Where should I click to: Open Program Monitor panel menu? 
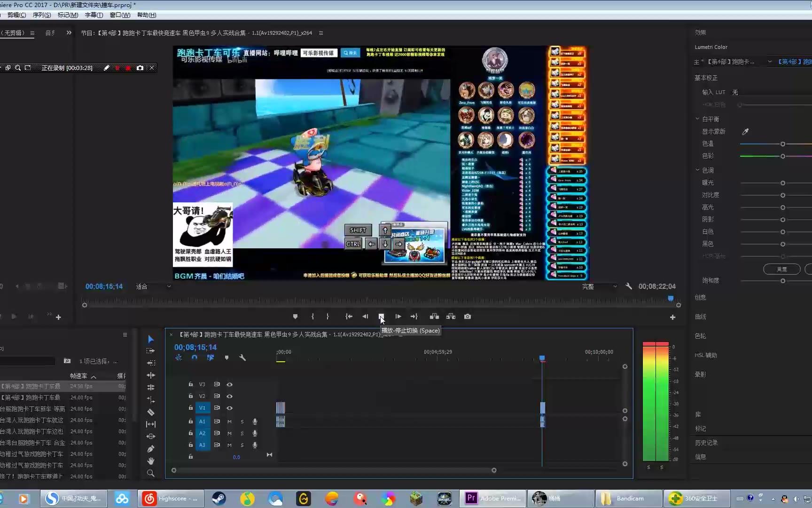point(321,33)
